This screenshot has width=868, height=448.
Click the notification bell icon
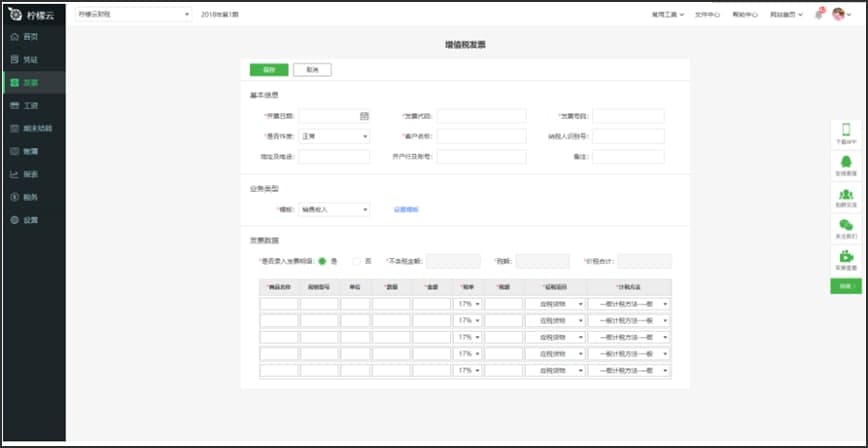(818, 15)
